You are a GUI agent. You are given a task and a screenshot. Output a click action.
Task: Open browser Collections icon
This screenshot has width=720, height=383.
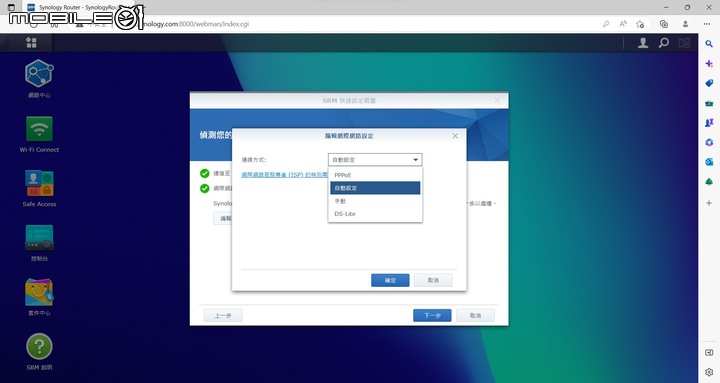(664, 24)
